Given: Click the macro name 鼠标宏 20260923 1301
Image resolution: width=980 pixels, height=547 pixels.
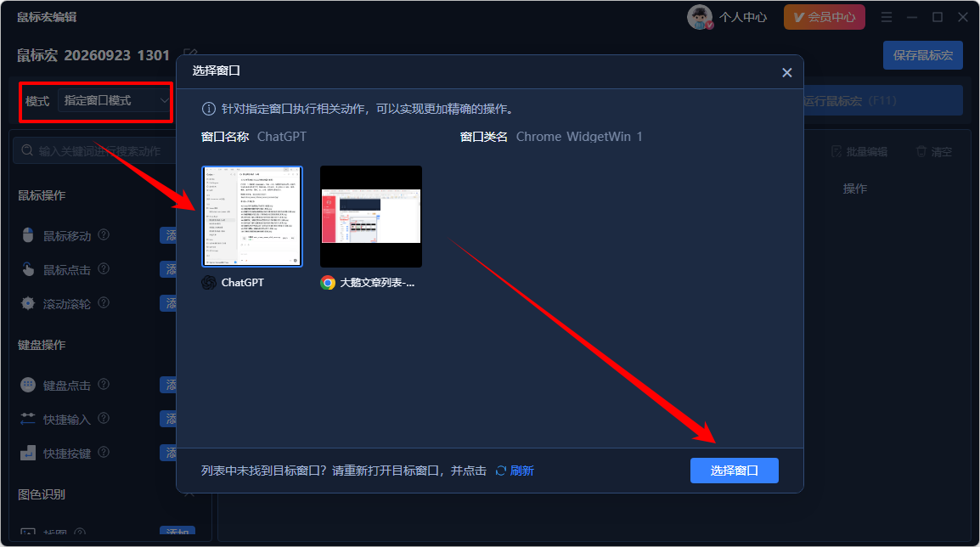Looking at the screenshot, I should (x=93, y=56).
